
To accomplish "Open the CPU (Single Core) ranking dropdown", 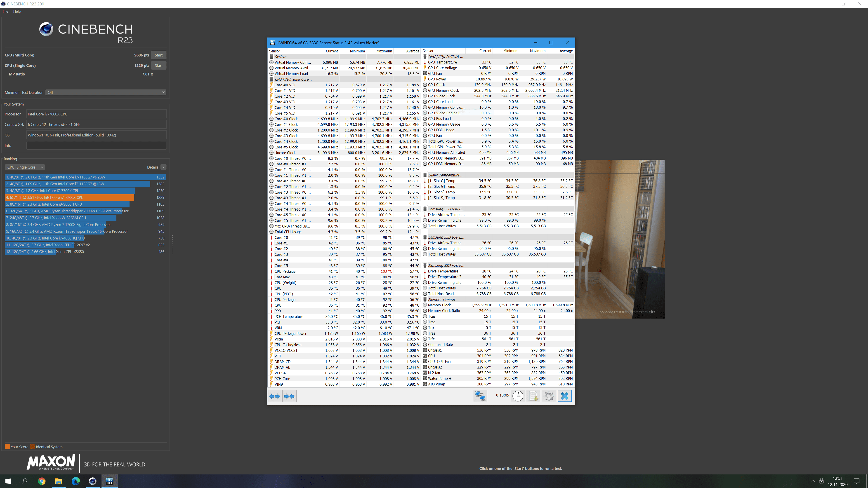I will click(25, 167).
